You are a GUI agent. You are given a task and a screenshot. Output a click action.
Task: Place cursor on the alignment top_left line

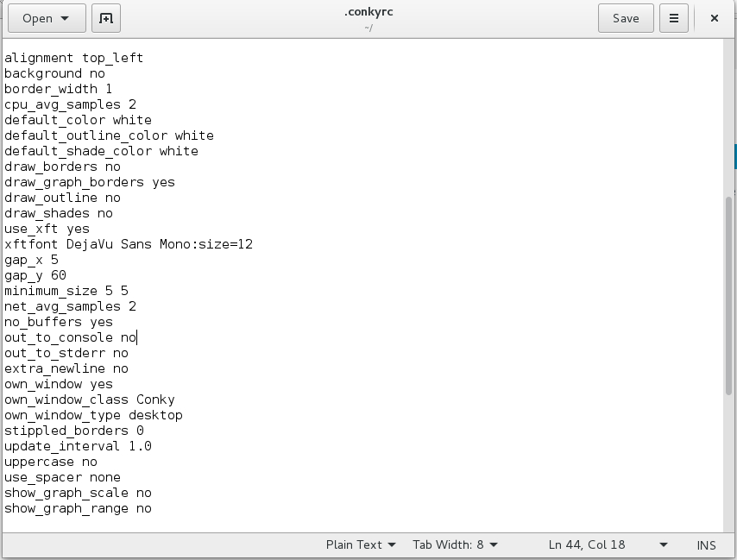pyautogui.click(x=74, y=58)
